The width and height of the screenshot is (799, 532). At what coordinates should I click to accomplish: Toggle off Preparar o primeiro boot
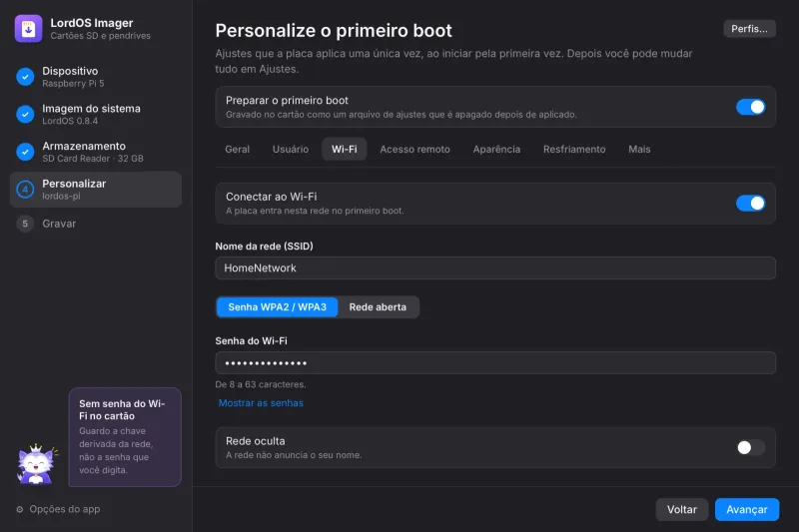[x=750, y=107]
